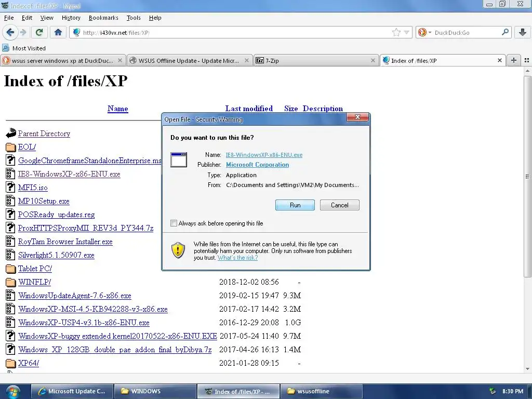Sort listing by Description column
Image resolution: width=532 pixels, height=399 pixels.
click(x=323, y=109)
